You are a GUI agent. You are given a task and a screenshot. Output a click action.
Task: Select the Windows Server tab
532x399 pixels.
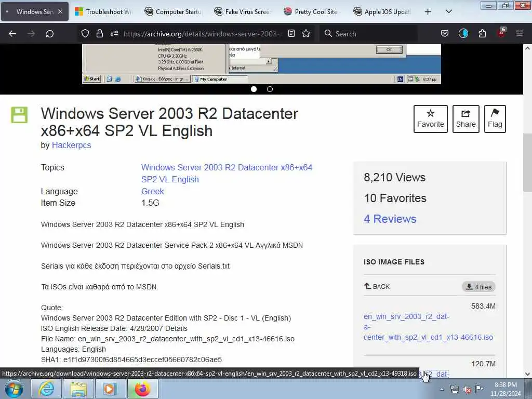point(35,11)
